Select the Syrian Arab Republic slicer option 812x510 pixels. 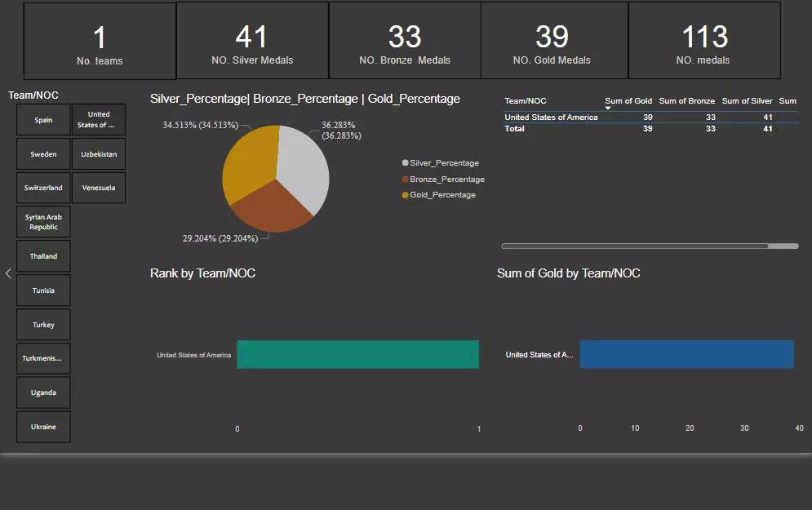pos(43,221)
